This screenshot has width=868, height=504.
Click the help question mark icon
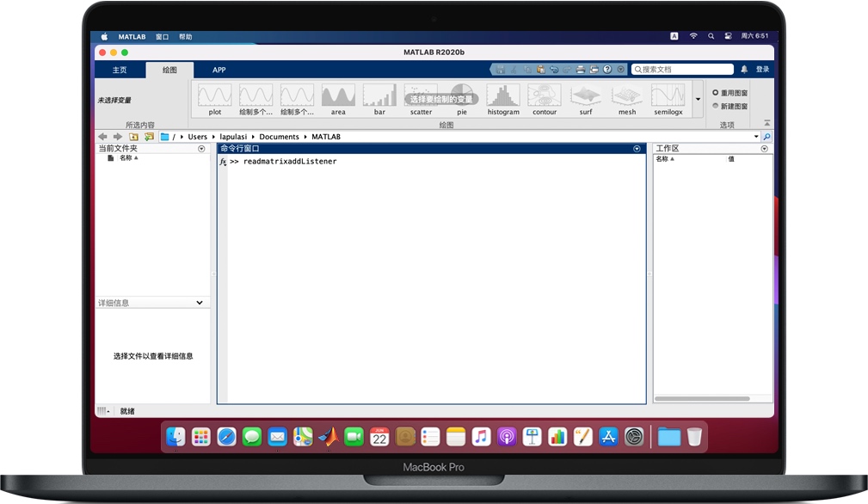point(607,69)
